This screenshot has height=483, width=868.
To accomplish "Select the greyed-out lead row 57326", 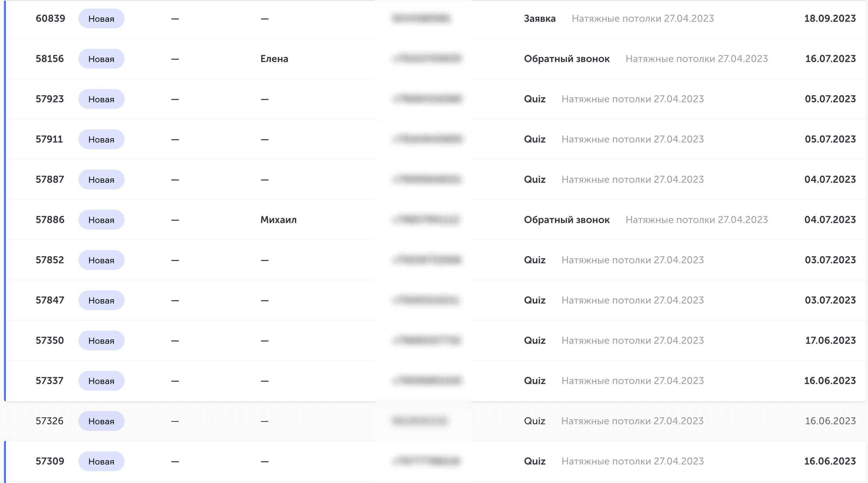I will pos(435,421).
